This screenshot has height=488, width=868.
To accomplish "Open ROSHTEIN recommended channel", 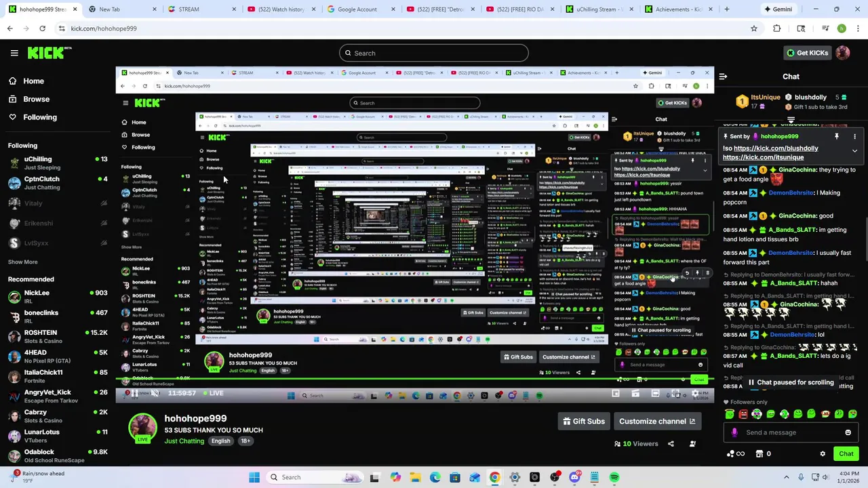I will [58, 337].
